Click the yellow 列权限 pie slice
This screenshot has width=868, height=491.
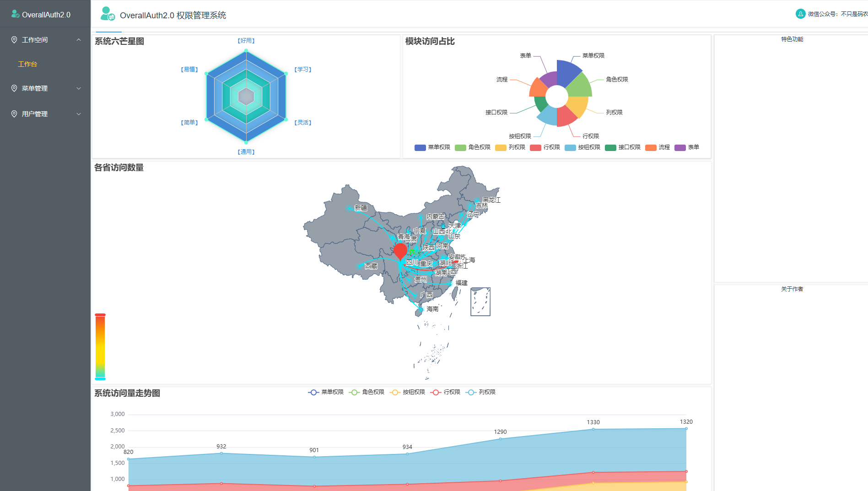[x=577, y=106]
